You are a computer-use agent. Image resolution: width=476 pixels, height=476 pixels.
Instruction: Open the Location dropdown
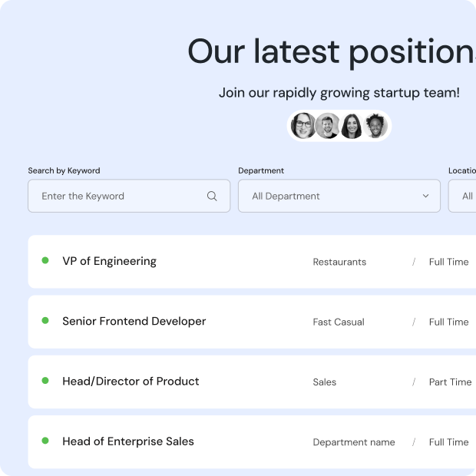coord(463,196)
